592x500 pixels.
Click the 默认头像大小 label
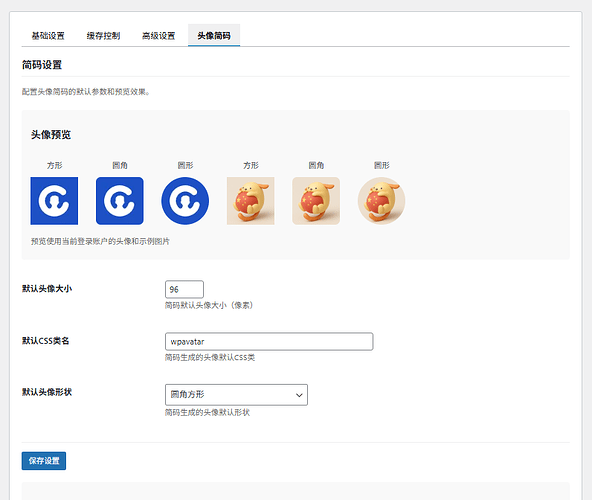point(47,289)
